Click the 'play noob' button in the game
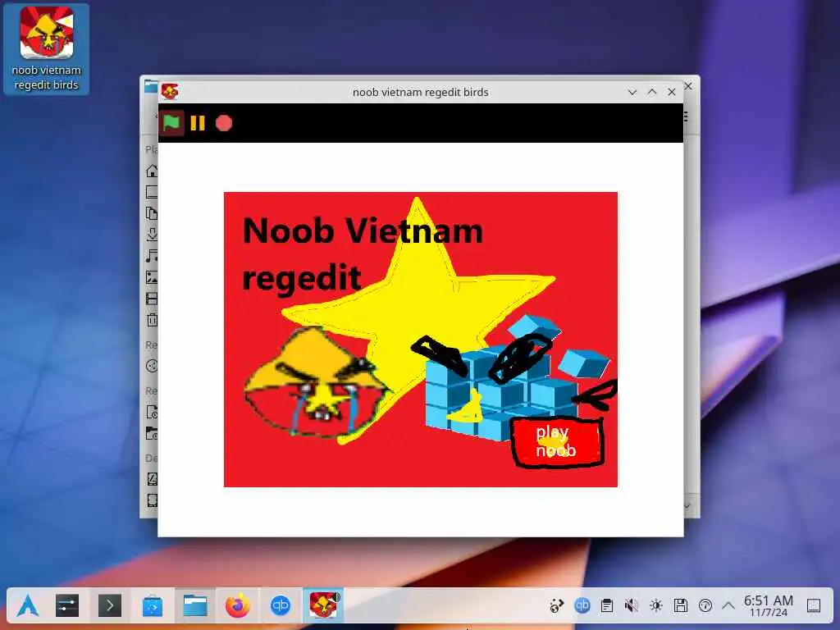This screenshot has width=840, height=630. 557,442
